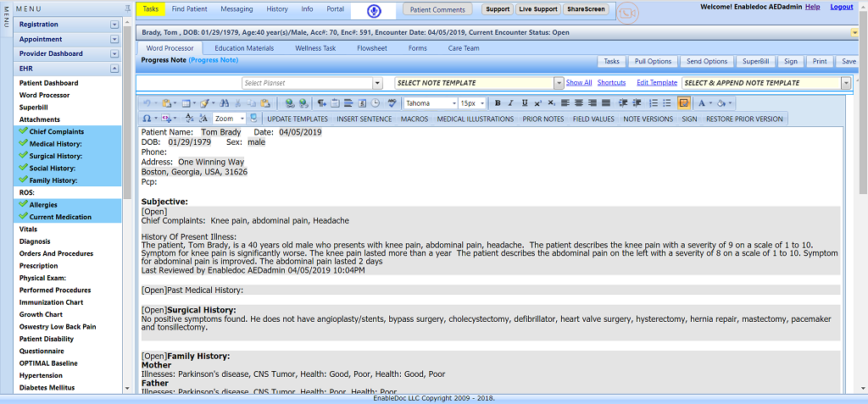The width and height of the screenshot is (868, 404).
Task: Expand the Appointment menu section
Action: [x=114, y=39]
